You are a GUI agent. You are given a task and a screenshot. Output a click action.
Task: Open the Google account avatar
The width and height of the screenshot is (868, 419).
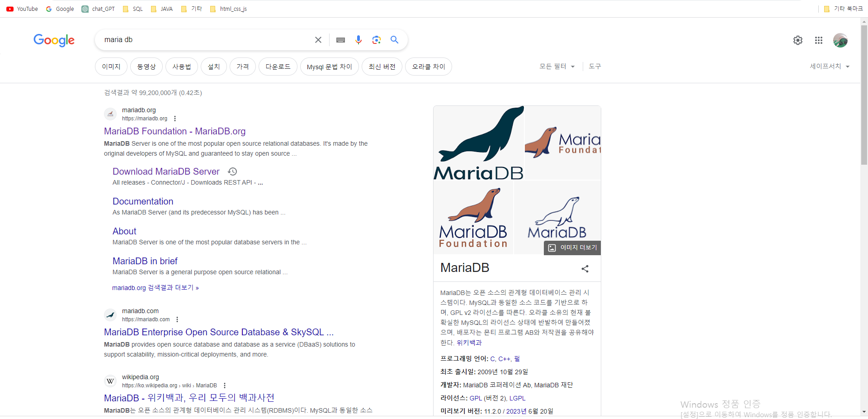[x=840, y=40]
